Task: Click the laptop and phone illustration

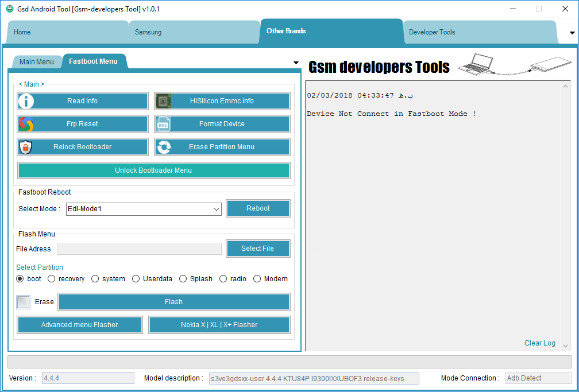Action: [515, 65]
